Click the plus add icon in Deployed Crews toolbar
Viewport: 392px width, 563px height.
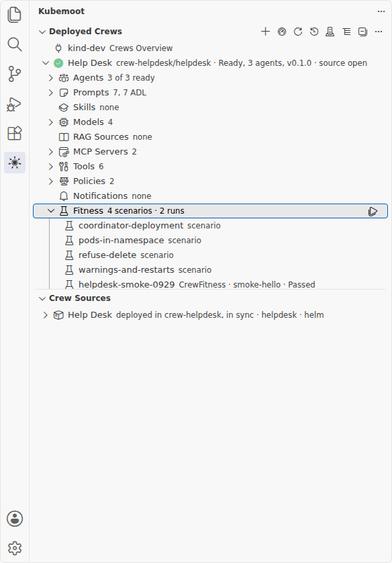(265, 32)
